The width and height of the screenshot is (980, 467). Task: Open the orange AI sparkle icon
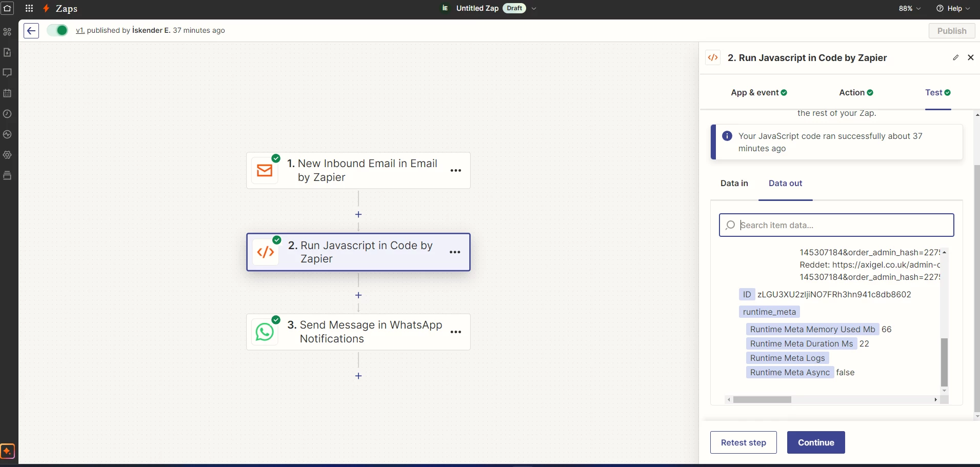[x=7, y=451]
